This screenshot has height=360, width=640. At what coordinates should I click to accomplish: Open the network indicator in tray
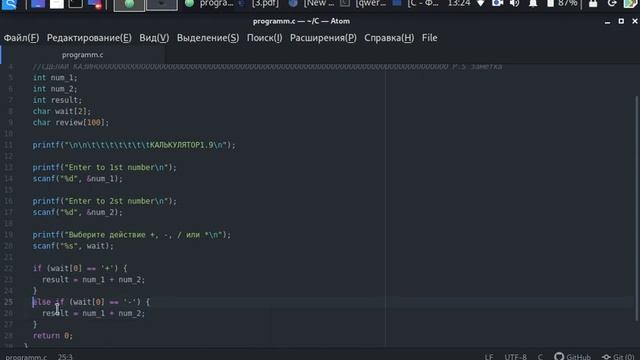point(481,4)
